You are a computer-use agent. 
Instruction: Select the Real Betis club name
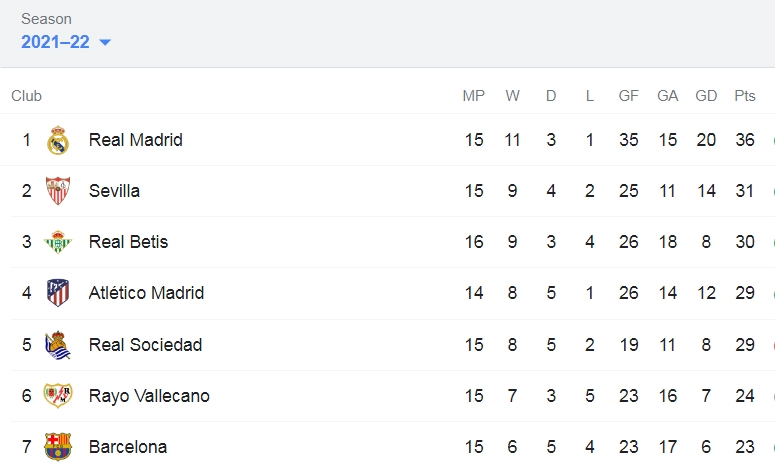click(x=129, y=242)
